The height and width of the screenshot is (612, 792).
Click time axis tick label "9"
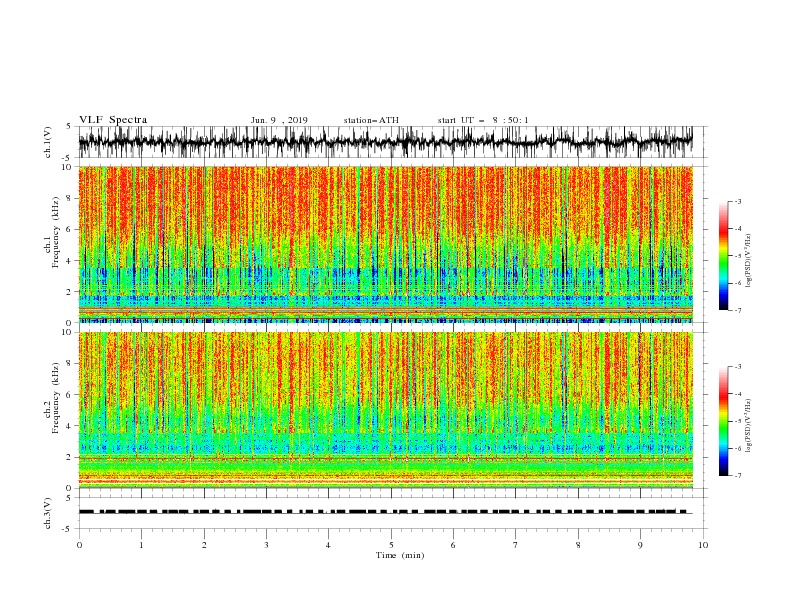pos(640,545)
